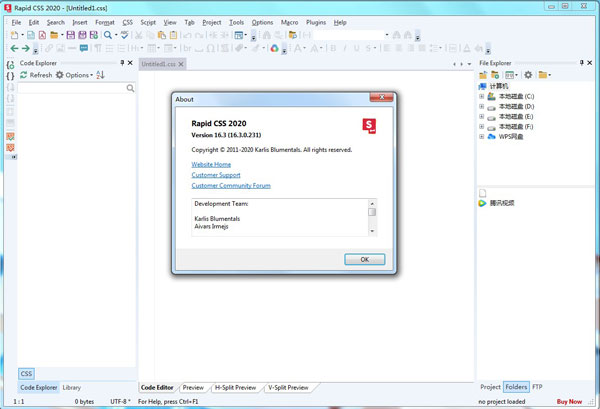Pin the File Explorer panel
This screenshot has width=600, height=409.
(x=581, y=62)
